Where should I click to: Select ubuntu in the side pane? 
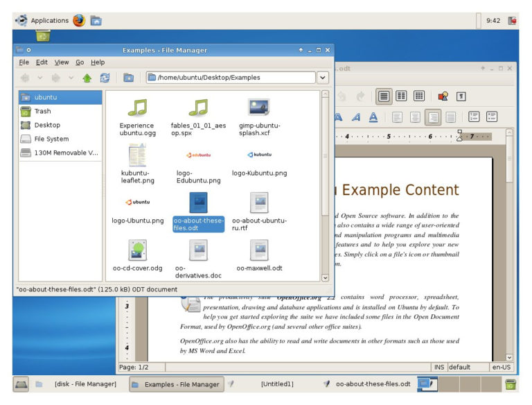click(x=60, y=97)
